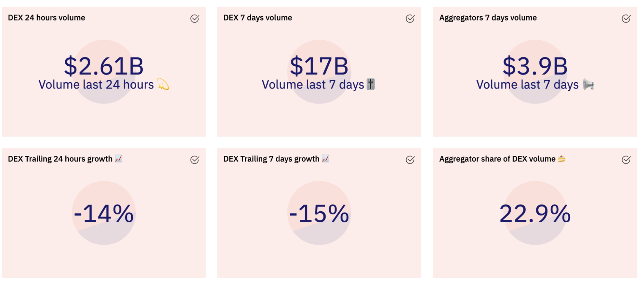The width and height of the screenshot is (644, 282).
Task: Select the $3.9B aggregator volume value
Action: pos(535,66)
